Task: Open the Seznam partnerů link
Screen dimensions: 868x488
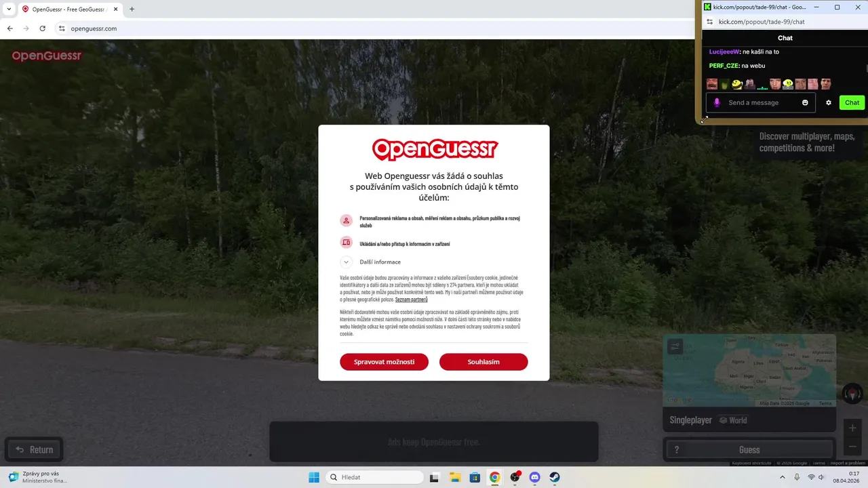Action: point(412,299)
